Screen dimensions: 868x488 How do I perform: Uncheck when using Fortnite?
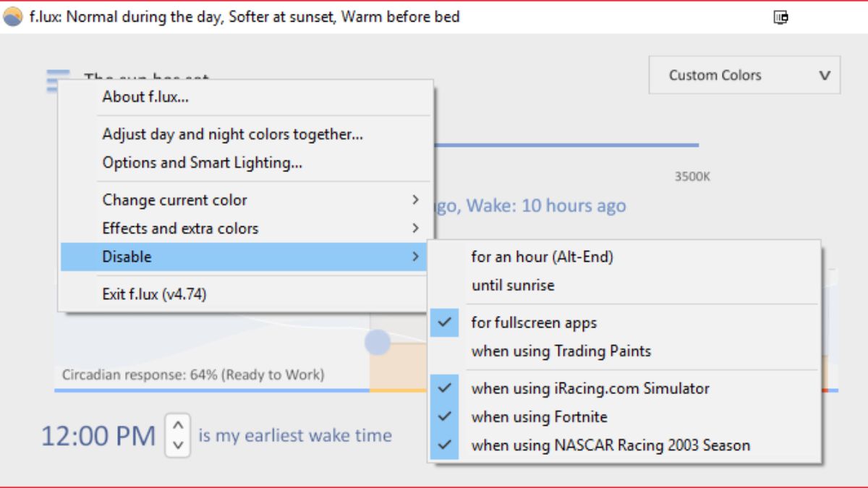pyautogui.click(x=624, y=416)
